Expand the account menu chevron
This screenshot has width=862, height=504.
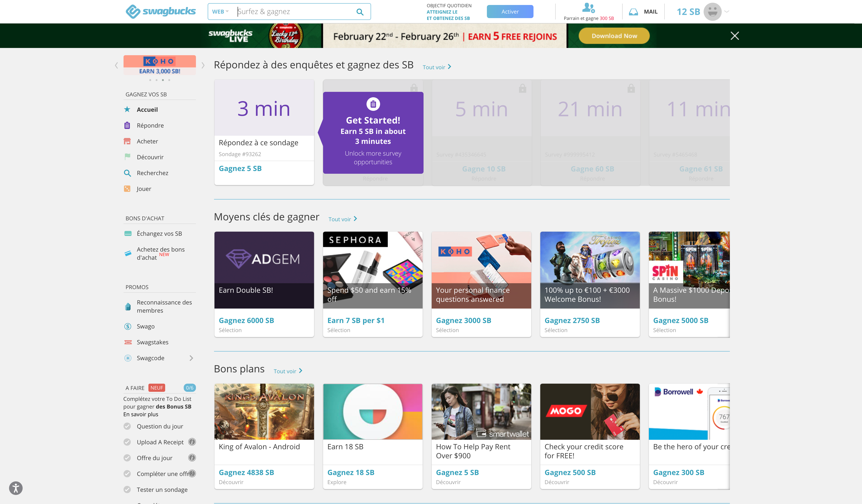tap(727, 12)
